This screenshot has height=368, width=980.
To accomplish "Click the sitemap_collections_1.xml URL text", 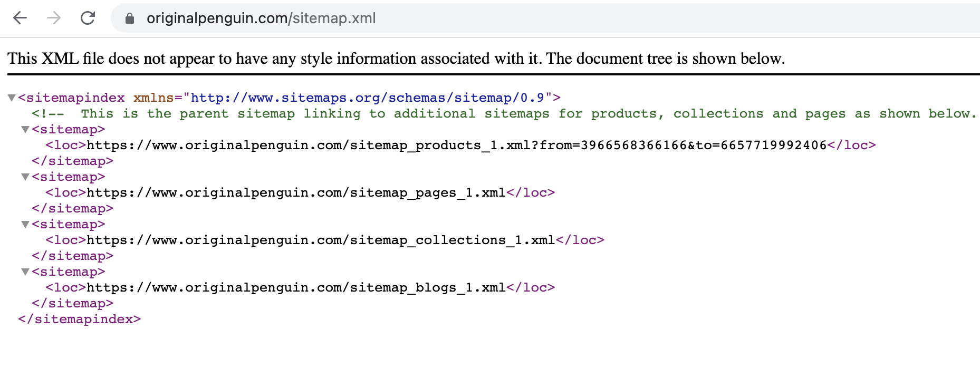I will coord(321,240).
